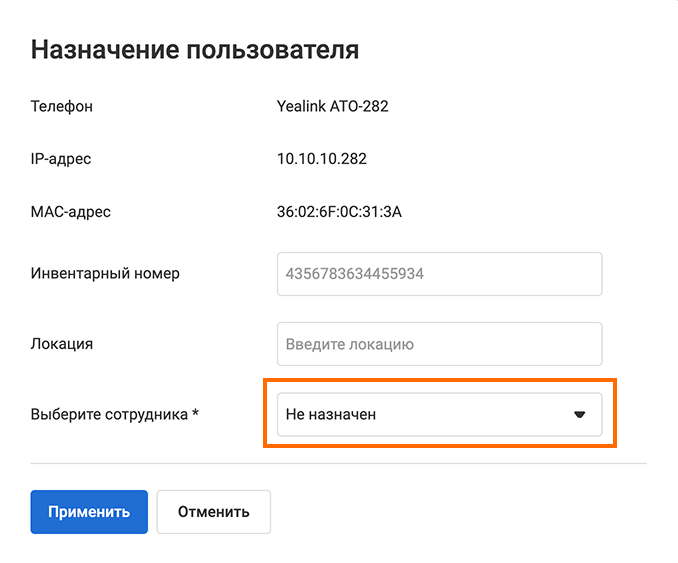The width and height of the screenshot is (678, 563).
Task: Click the dropdown caret arrow icon
Action: click(x=579, y=414)
